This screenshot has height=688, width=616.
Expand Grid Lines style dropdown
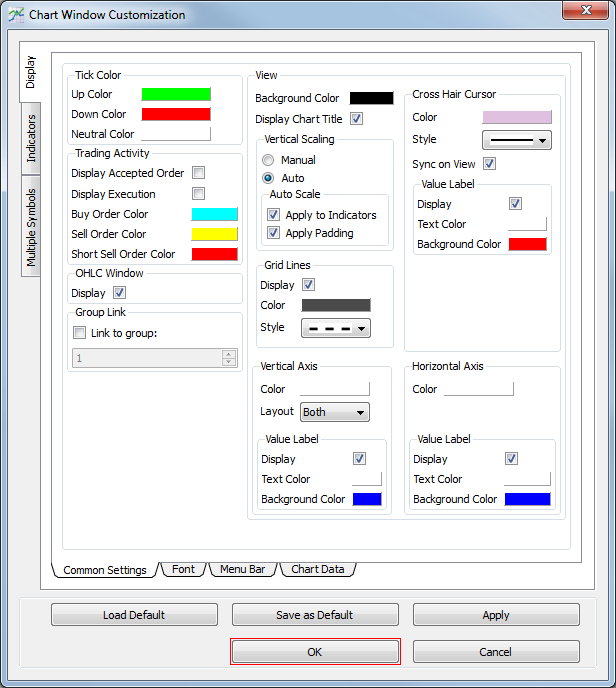(x=335, y=328)
